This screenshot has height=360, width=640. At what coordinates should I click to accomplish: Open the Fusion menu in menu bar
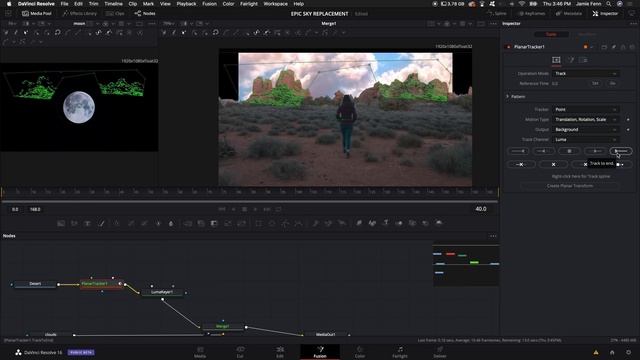[x=209, y=4]
